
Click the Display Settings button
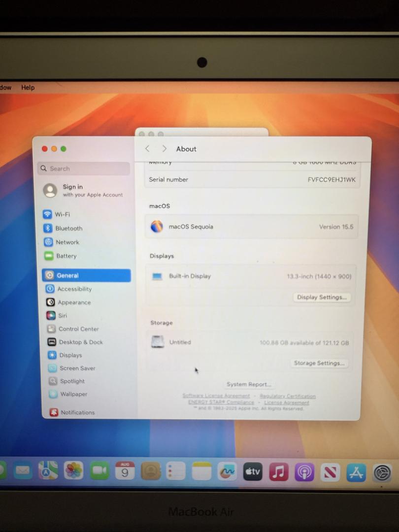(x=322, y=297)
